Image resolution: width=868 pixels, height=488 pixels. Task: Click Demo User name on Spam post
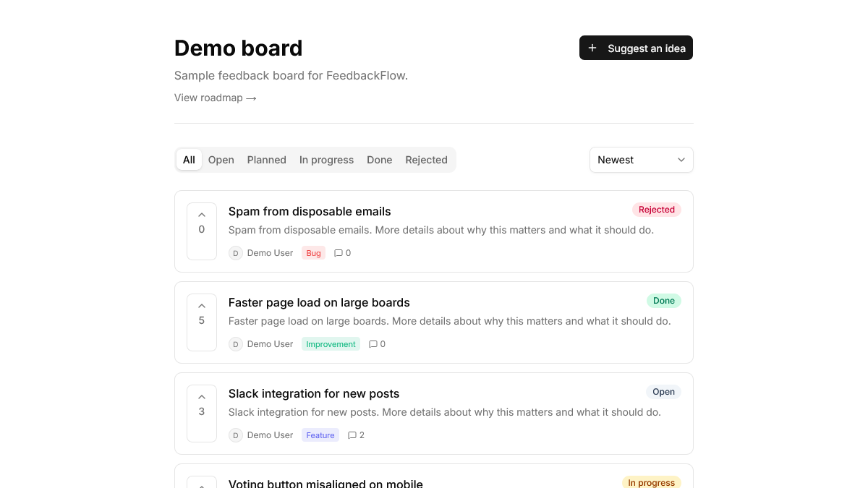point(270,253)
